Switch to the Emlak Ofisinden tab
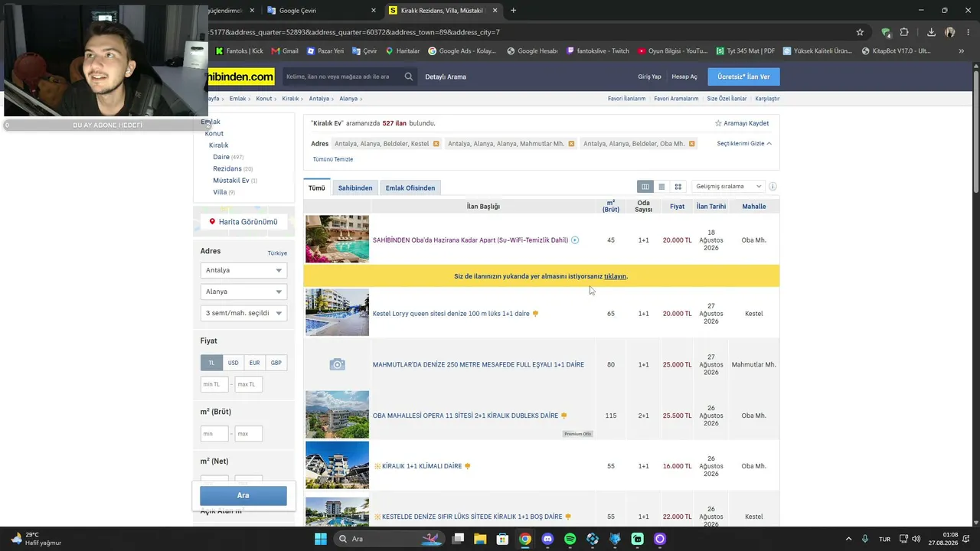The width and height of the screenshot is (980, 551). click(410, 187)
